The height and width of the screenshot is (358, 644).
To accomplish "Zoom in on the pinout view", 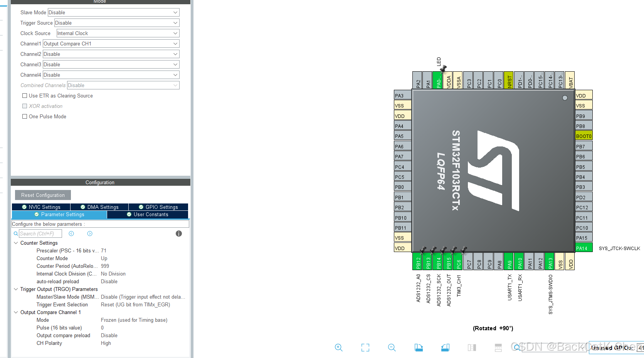I will coord(339,348).
